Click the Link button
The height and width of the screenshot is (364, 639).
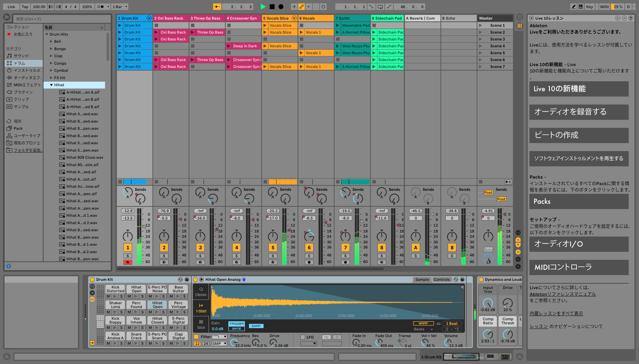click(11, 7)
